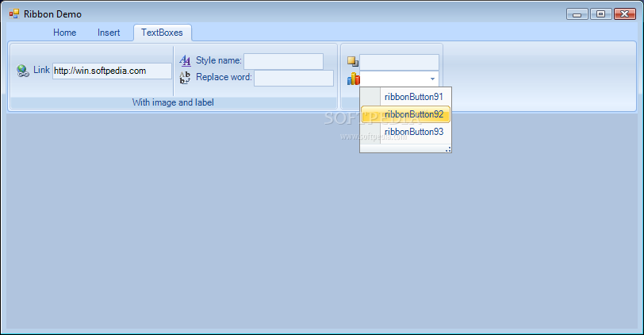Click the 'With image and label' panel caption

coord(173,102)
